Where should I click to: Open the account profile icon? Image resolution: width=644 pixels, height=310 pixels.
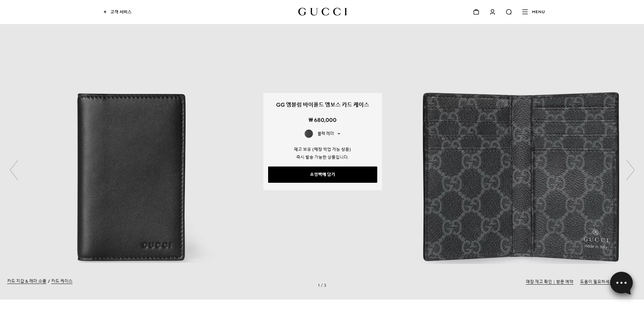point(492,12)
